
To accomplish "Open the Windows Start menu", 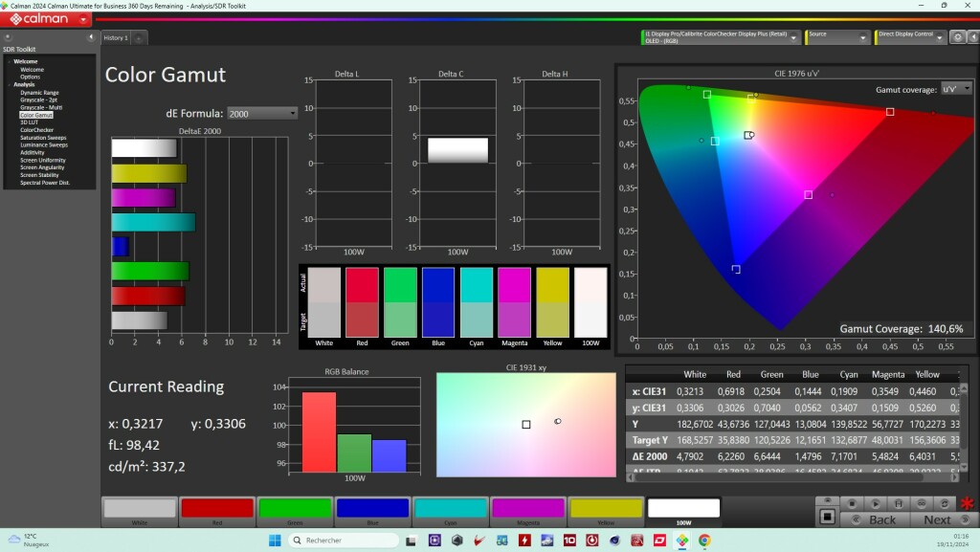I will pyautogui.click(x=275, y=541).
